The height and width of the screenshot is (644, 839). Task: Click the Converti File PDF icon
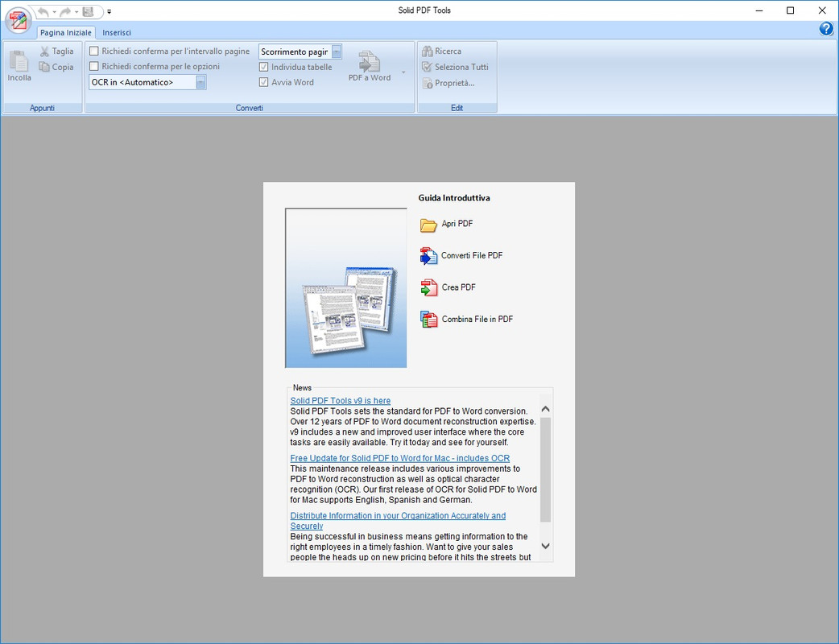pyautogui.click(x=428, y=256)
